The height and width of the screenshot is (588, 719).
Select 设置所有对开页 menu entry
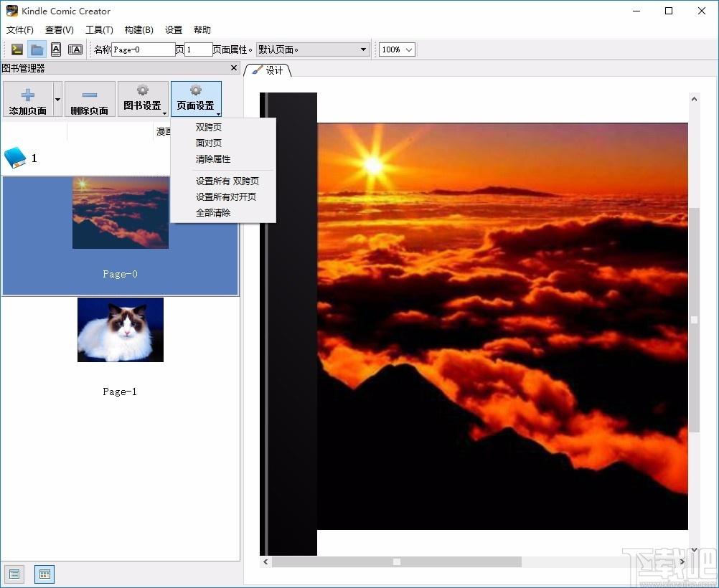(x=223, y=196)
